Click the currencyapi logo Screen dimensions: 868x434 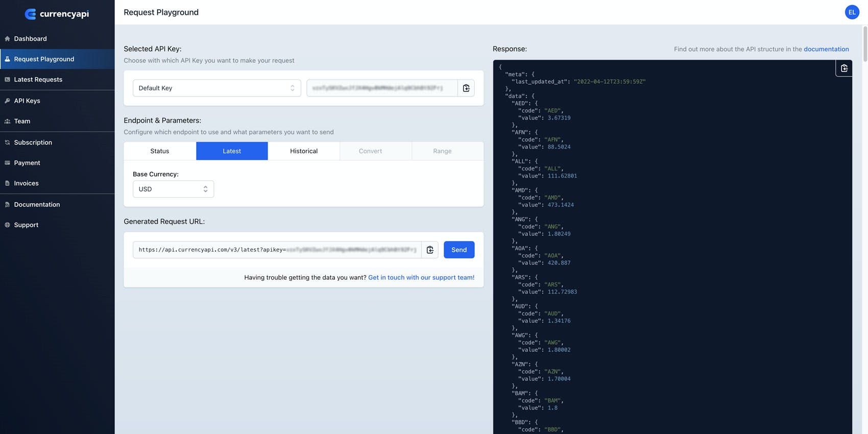coord(57,14)
